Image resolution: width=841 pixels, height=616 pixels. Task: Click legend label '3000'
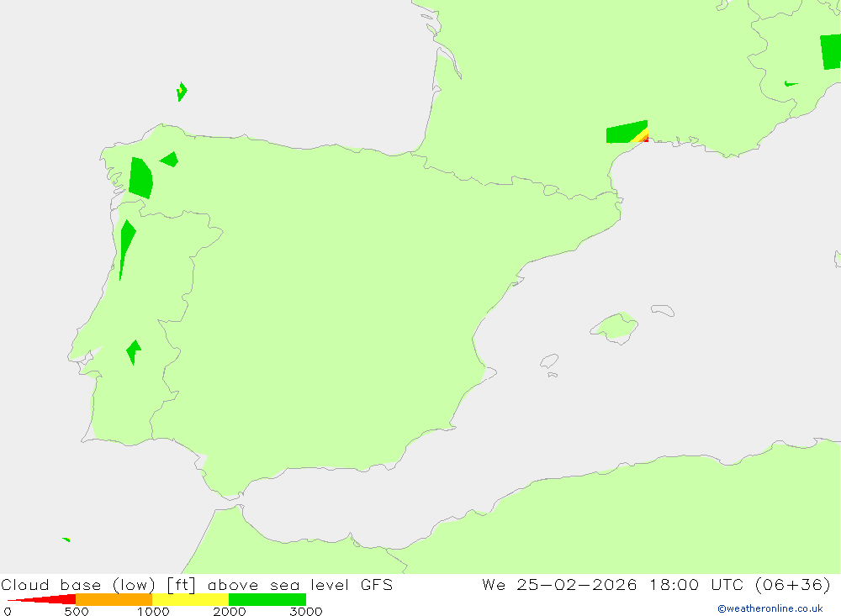point(306,611)
